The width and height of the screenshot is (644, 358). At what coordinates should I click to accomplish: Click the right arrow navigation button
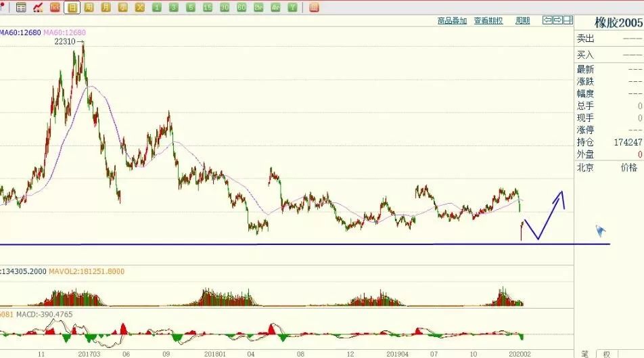pos(557,20)
